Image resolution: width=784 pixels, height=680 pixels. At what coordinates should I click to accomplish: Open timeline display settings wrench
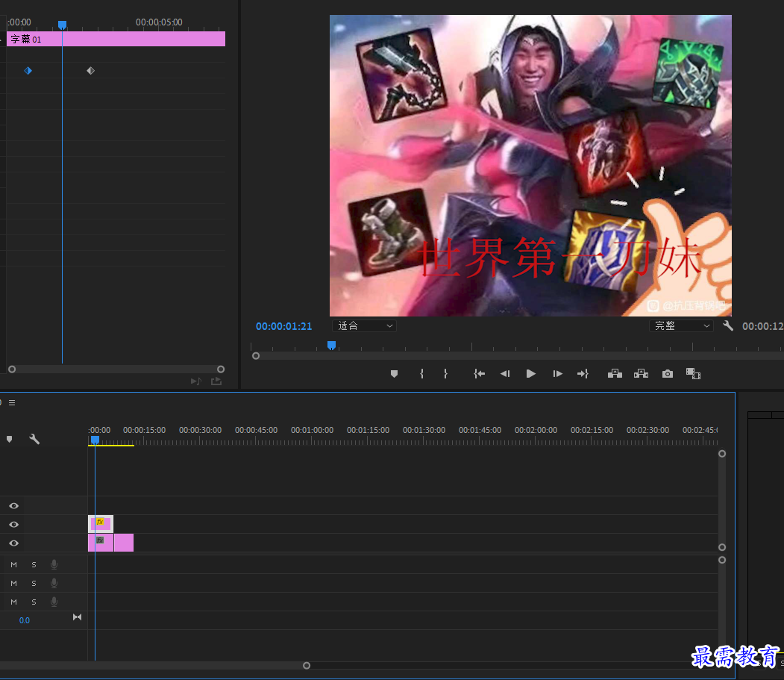(34, 440)
